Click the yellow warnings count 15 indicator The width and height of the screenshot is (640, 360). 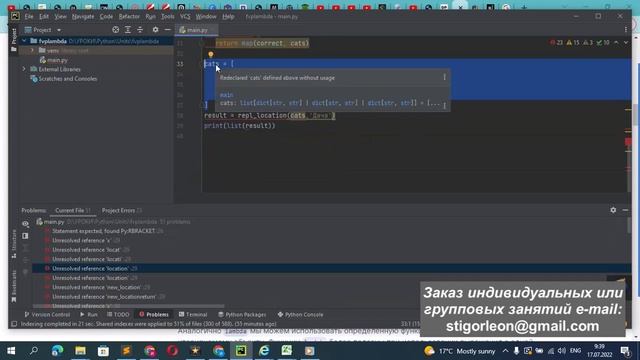coord(573,42)
